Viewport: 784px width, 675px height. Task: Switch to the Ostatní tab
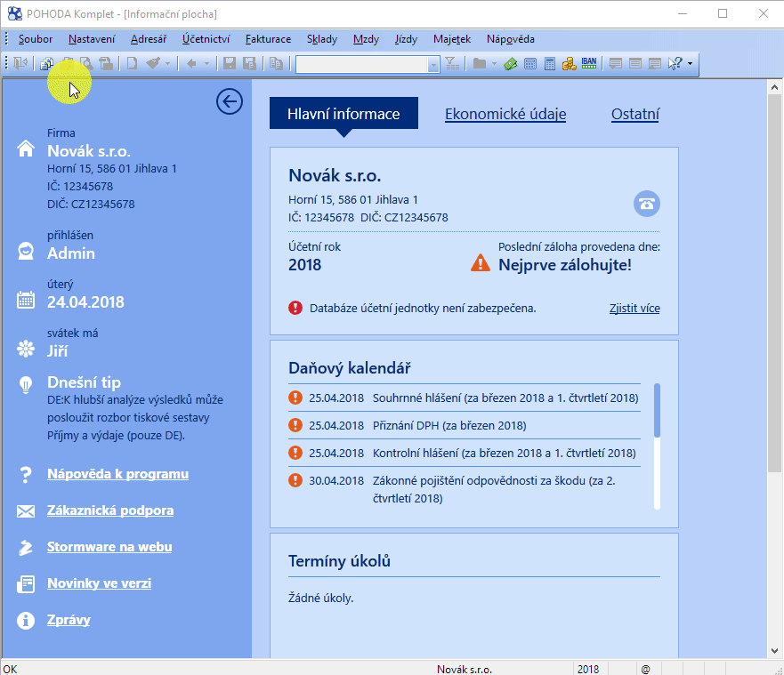[x=635, y=114]
